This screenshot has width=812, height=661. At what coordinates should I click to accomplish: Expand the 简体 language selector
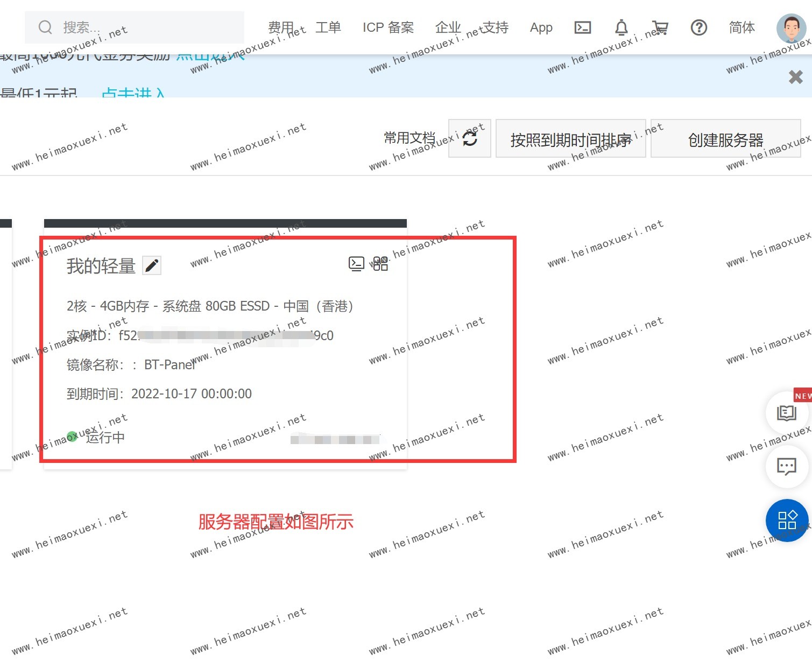click(742, 27)
